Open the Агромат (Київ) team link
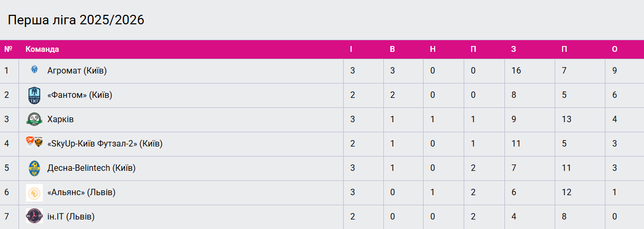 pos(77,70)
